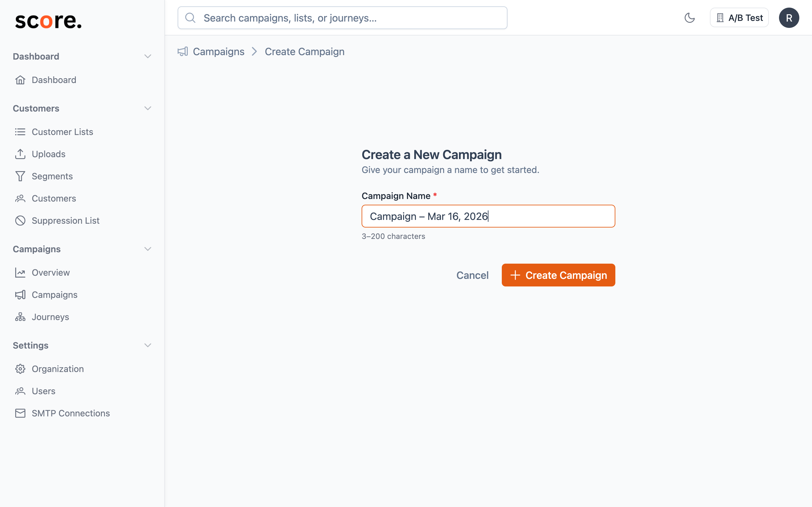The width and height of the screenshot is (812, 507).
Task: Click the Segments funnel icon
Action: point(20,176)
